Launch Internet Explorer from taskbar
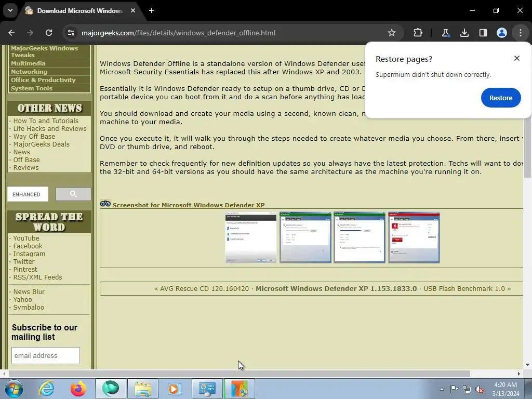The width and height of the screenshot is (532, 399). click(46, 389)
